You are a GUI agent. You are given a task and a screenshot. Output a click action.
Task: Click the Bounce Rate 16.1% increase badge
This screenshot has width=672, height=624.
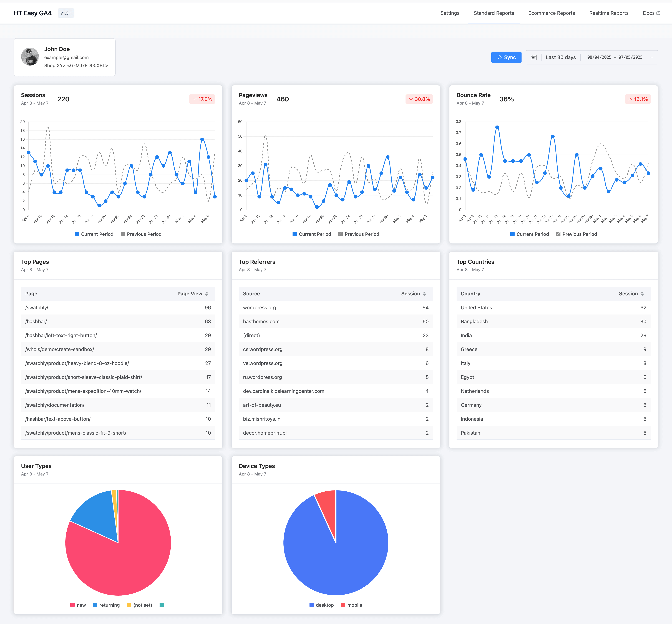638,99
